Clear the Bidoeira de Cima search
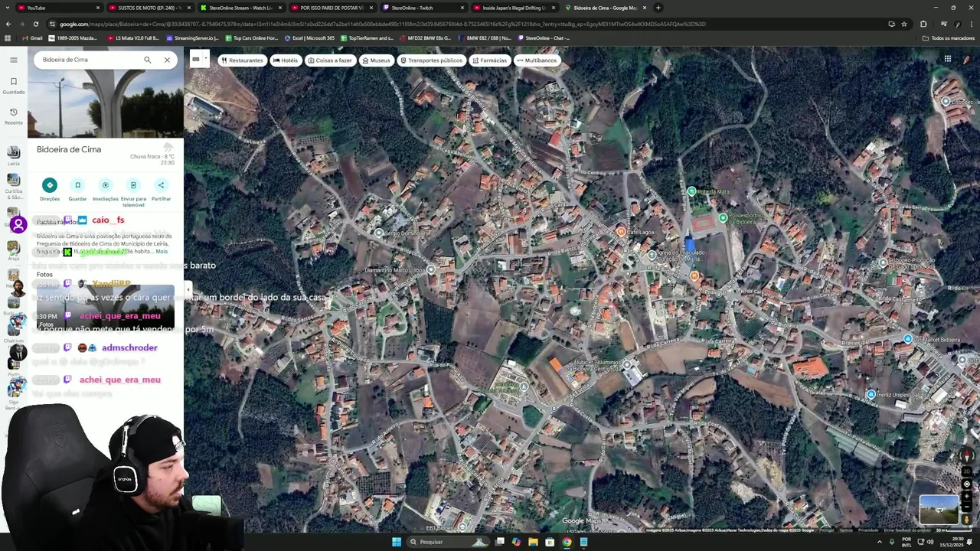The width and height of the screenshot is (980, 551). pyautogui.click(x=167, y=60)
